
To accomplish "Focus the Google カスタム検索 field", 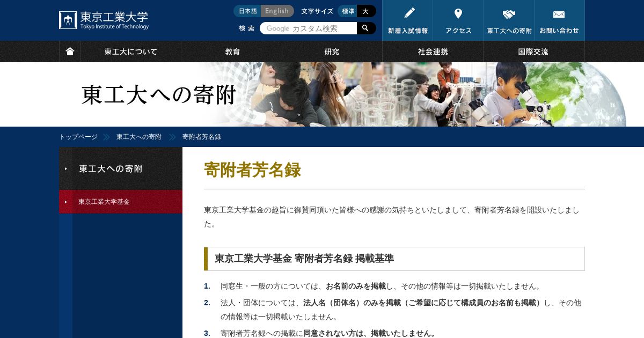I will pyautogui.click(x=309, y=28).
